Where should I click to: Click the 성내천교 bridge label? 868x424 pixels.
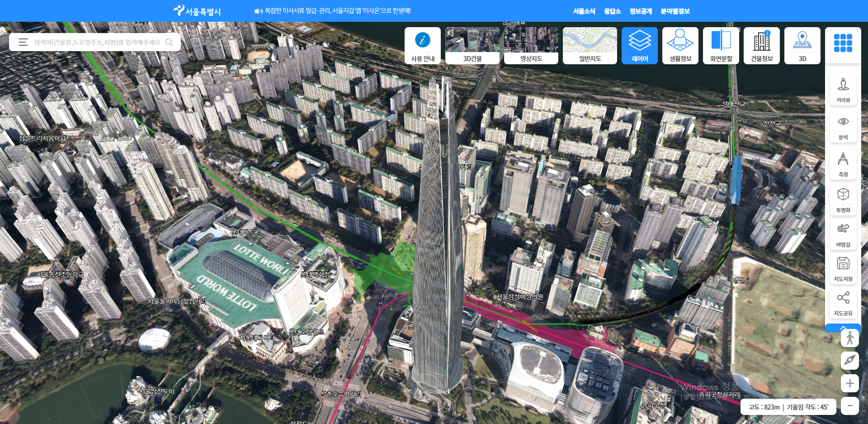[x=733, y=104]
